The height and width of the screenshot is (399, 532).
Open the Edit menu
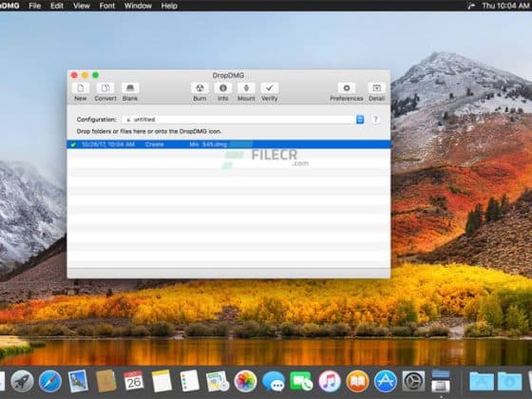(x=57, y=6)
